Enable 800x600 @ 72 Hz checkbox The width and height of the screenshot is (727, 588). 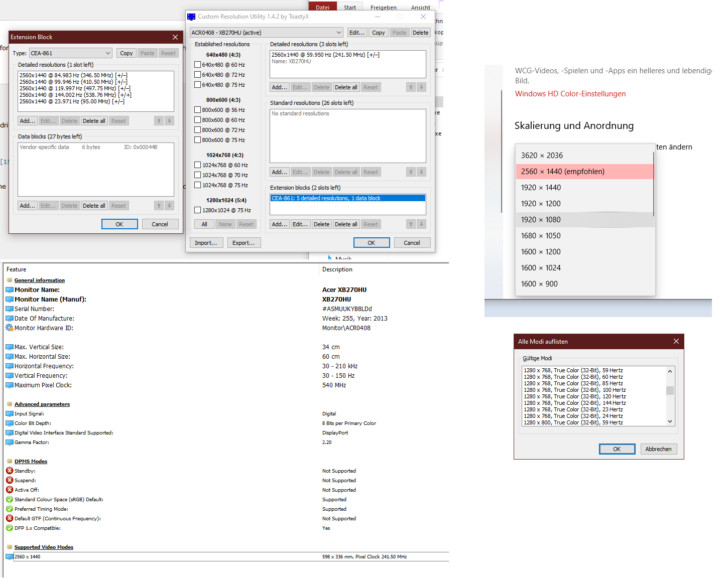point(198,130)
